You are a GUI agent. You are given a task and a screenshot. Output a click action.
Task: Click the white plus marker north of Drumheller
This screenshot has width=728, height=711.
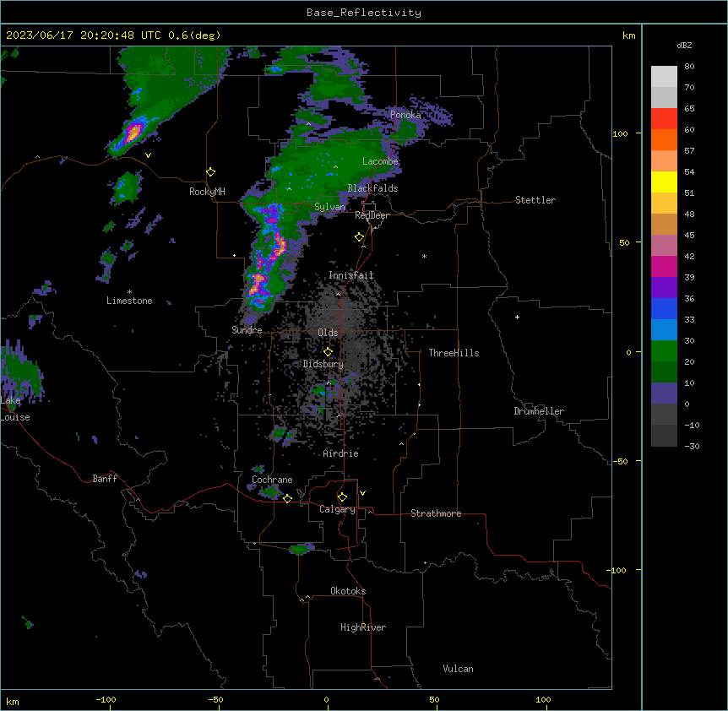pyautogui.click(x=517, y=317)
